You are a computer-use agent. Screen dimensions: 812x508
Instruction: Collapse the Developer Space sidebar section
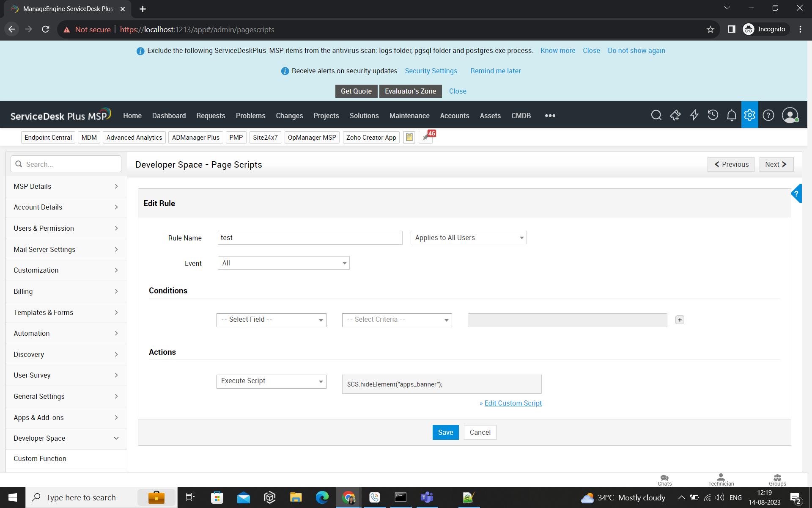coord(66,439)
